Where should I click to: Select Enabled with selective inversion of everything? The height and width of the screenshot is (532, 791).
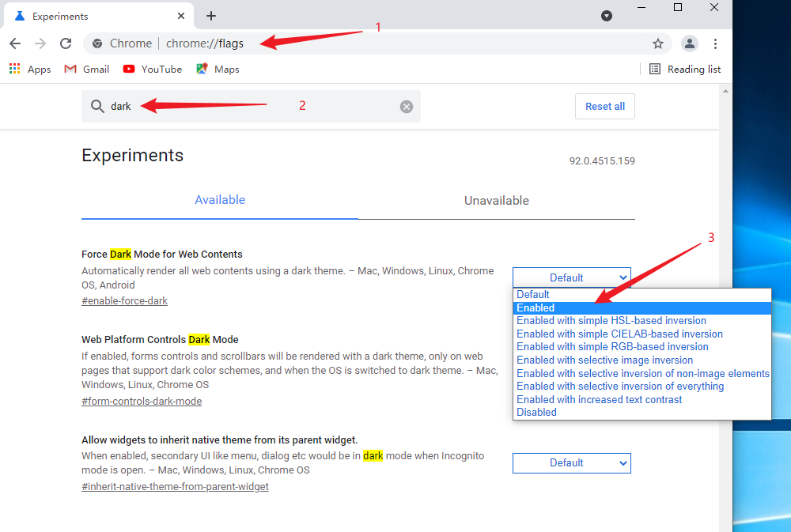(642, 387)
